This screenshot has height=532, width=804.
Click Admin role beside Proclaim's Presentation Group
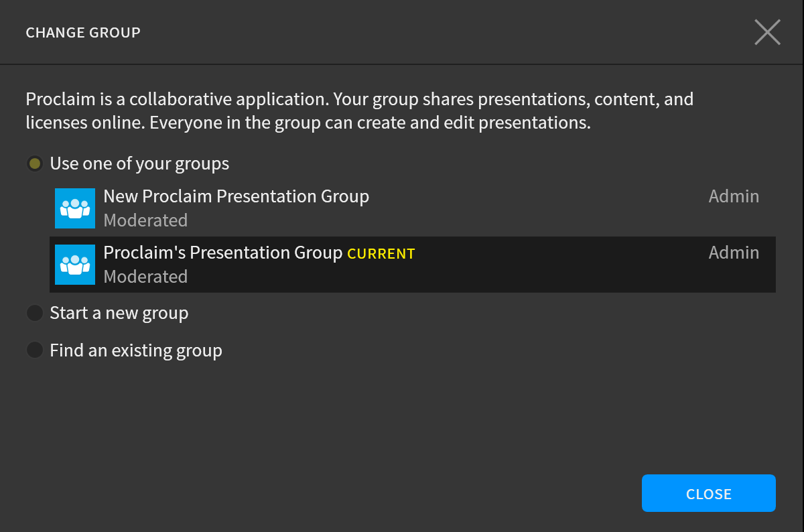tap(734, 253)
